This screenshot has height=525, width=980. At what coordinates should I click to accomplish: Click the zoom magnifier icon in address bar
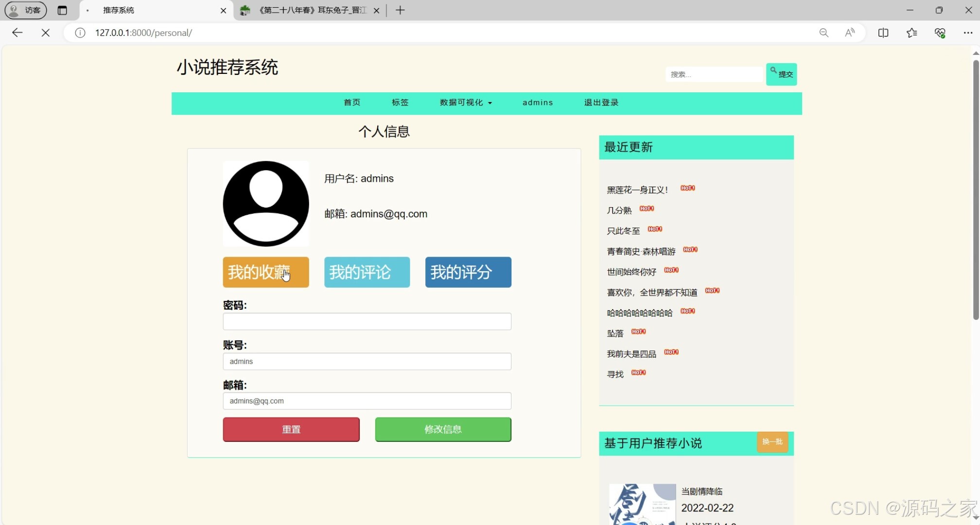coord(823,33)
